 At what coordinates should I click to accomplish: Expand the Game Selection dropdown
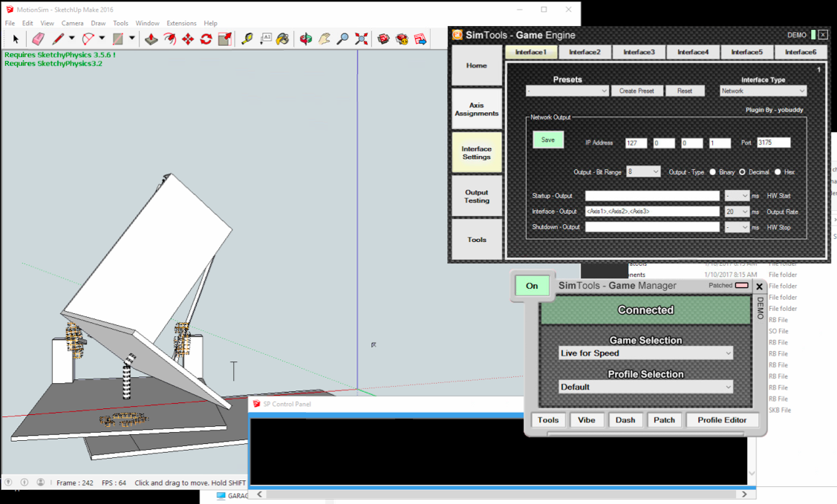tap(646, 353)
